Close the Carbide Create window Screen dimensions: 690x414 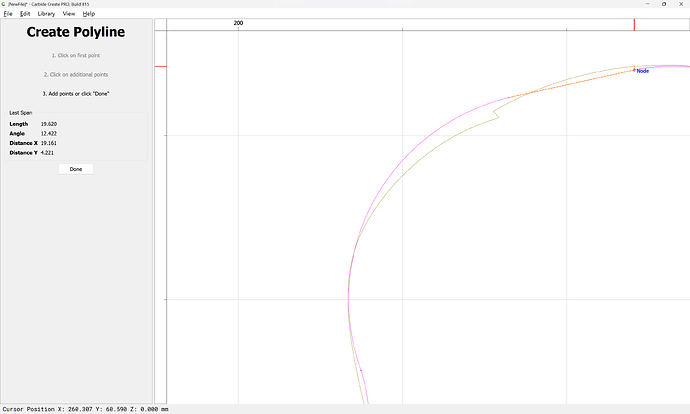[x=680, y=4]
